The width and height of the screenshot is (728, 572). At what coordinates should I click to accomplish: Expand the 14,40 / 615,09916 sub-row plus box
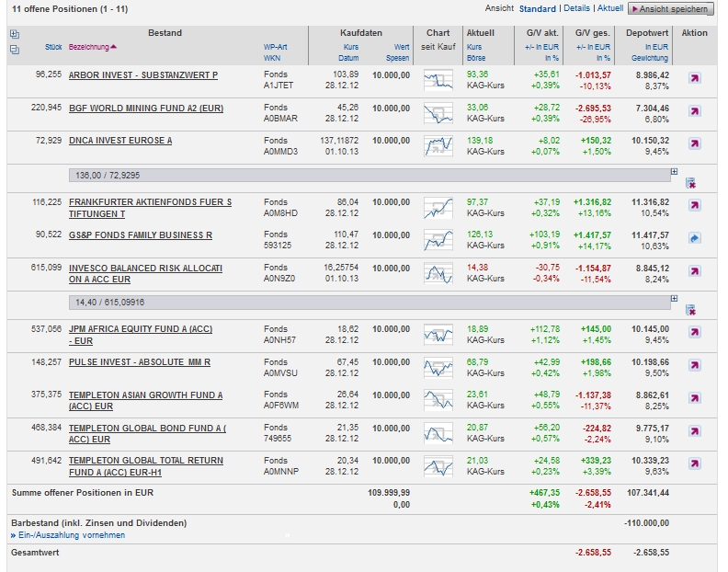pos(674,298)
